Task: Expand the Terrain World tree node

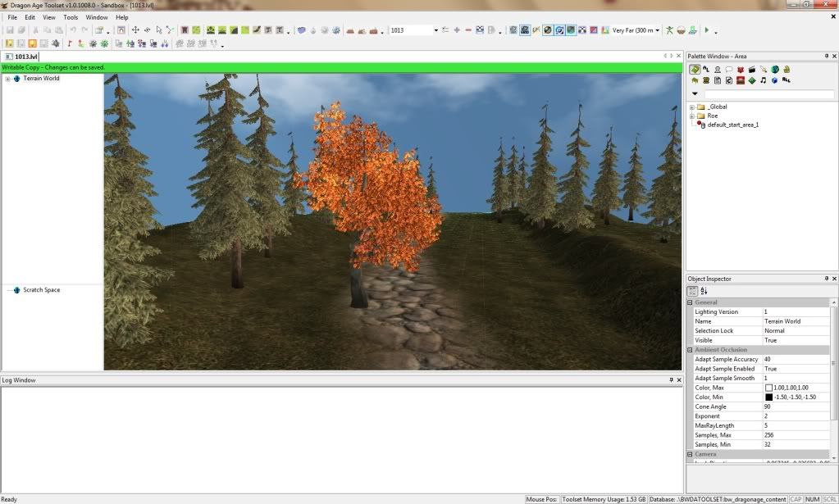Action: (7, 79)
